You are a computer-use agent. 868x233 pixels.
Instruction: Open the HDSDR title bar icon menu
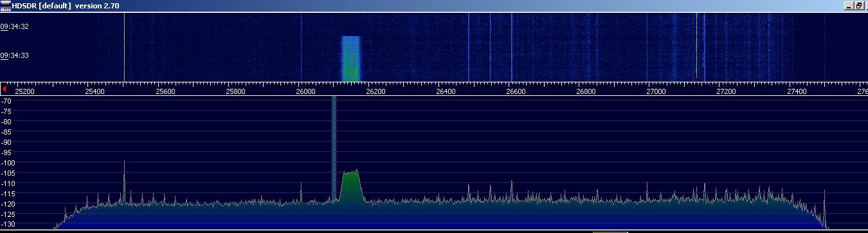pos(6,5)
